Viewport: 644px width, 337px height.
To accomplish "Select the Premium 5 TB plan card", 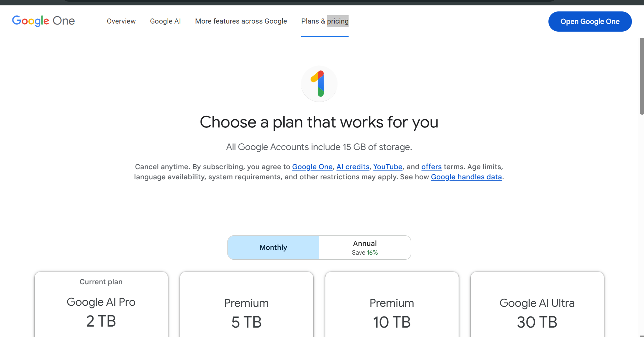I will click(247, 304).
